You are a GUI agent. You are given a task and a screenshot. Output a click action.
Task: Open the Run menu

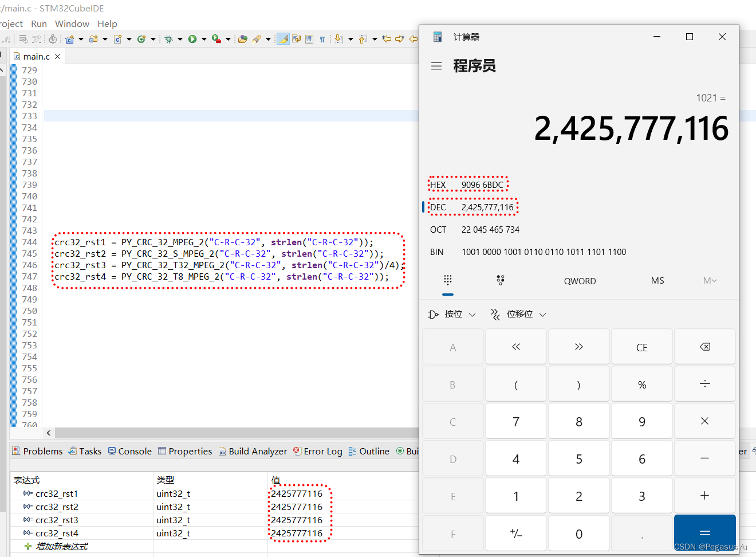tap(39, 23)
